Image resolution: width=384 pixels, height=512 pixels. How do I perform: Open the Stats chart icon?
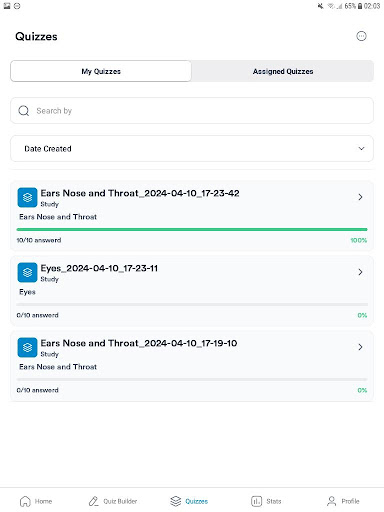(256, 501)
